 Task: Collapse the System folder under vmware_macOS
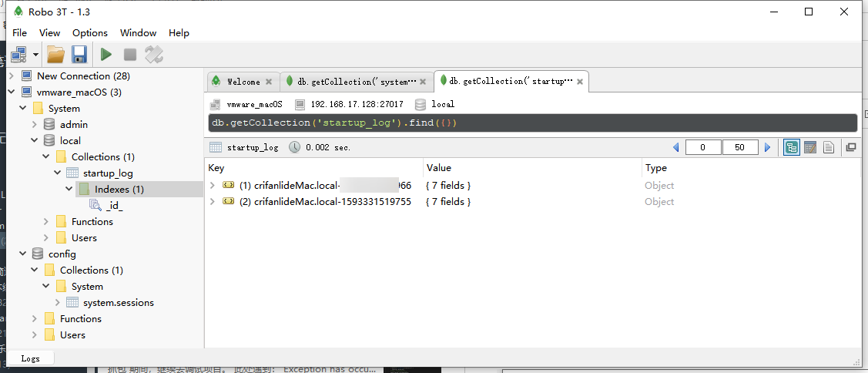pos(22,108)
